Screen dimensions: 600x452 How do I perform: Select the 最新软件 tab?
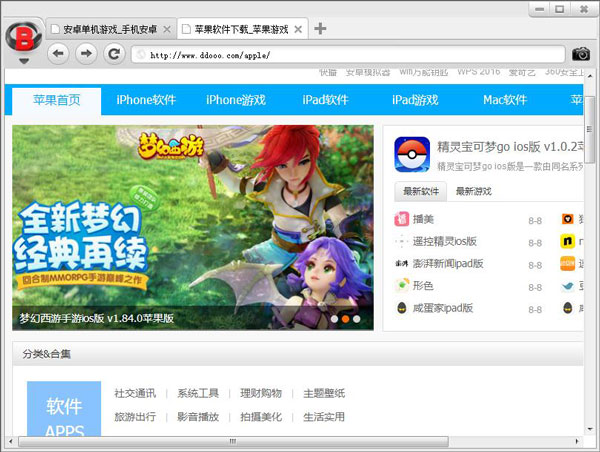[x=421, y=191]
